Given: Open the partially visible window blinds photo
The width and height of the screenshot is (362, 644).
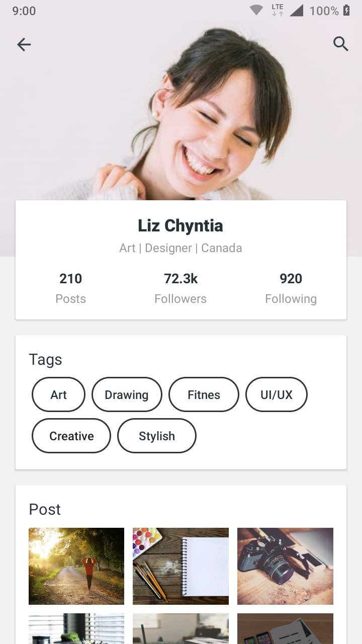Looking at the screenshot, I should coord(76,629).
